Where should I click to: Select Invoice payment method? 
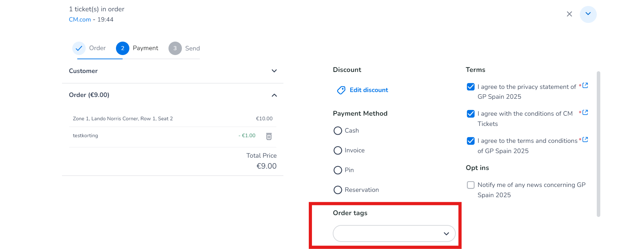point(338,151)
